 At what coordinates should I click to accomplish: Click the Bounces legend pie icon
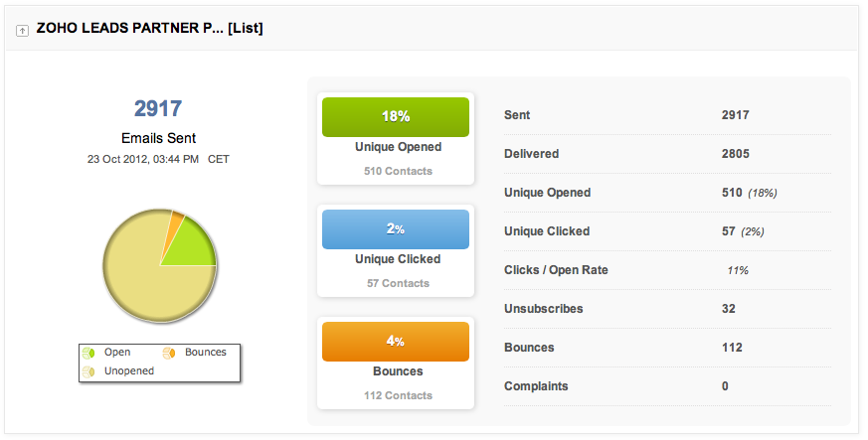pyautogui.click(x=169, y=353)
